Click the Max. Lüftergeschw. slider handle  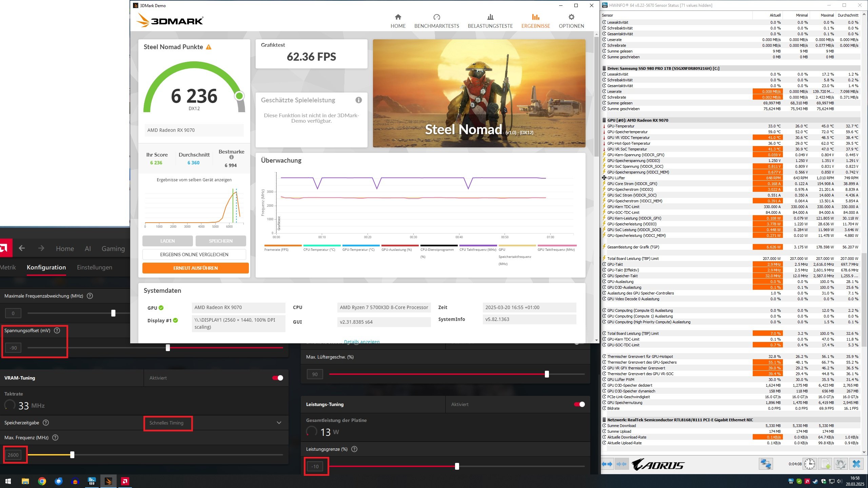547,374
